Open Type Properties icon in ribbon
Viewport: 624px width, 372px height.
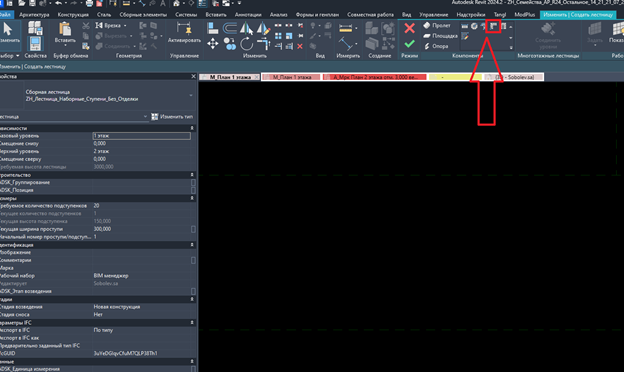[35, 28]
